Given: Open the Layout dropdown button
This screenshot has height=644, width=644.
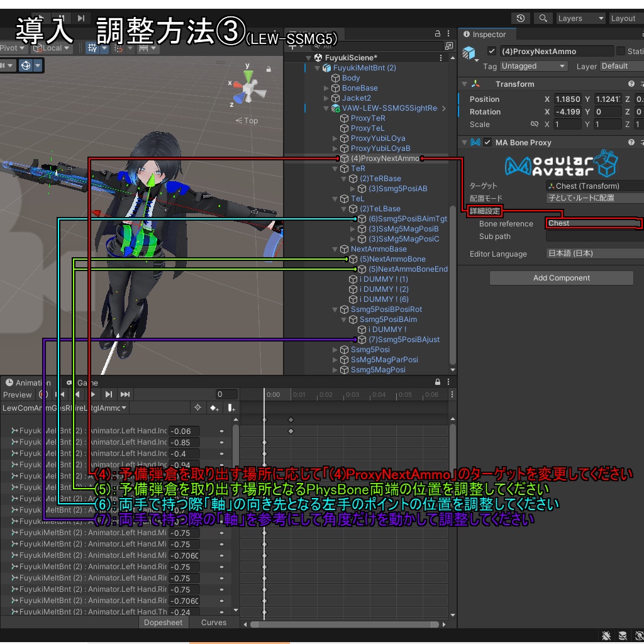Looking at the screenshot, I should pos(625,18).
